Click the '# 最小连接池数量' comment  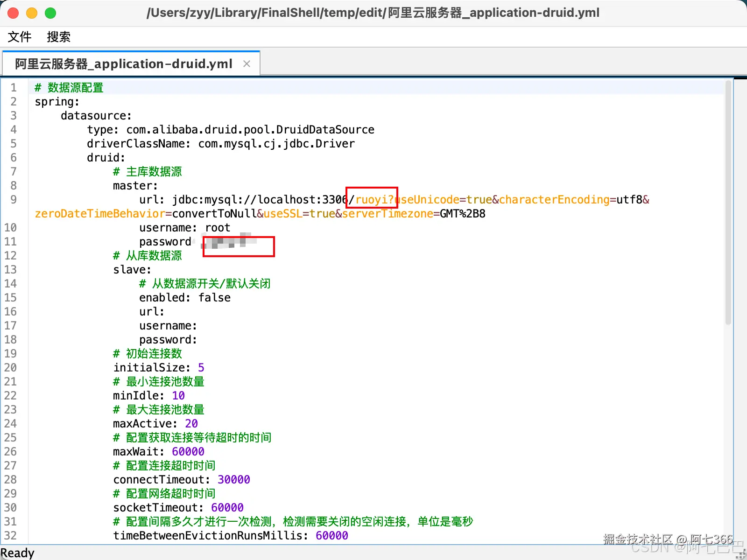tap(159, 382)
